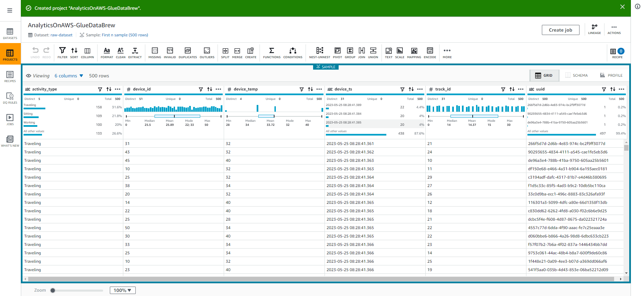Switch to the Schema view tab
Viewport: 644px width, 296px height.
point(577,75)
